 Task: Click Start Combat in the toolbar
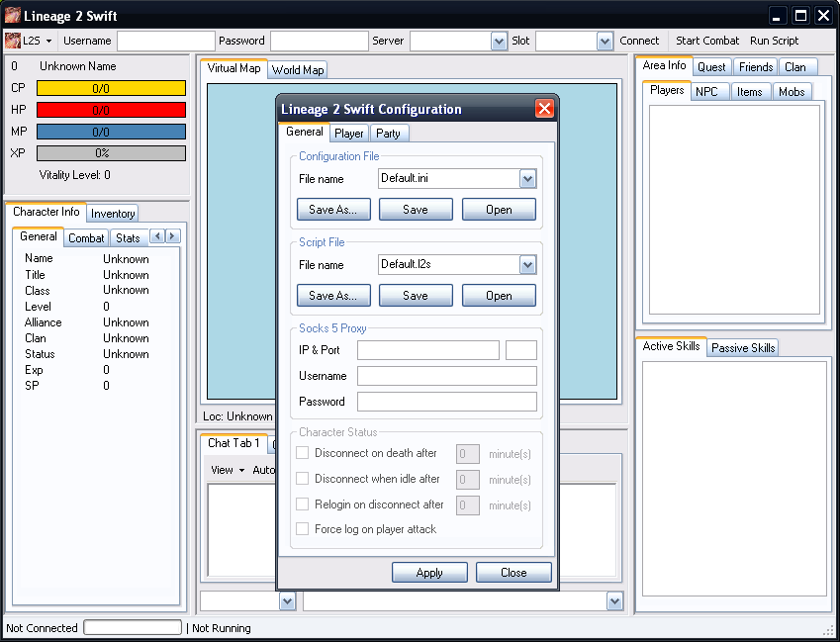click(x=707, y=41)
